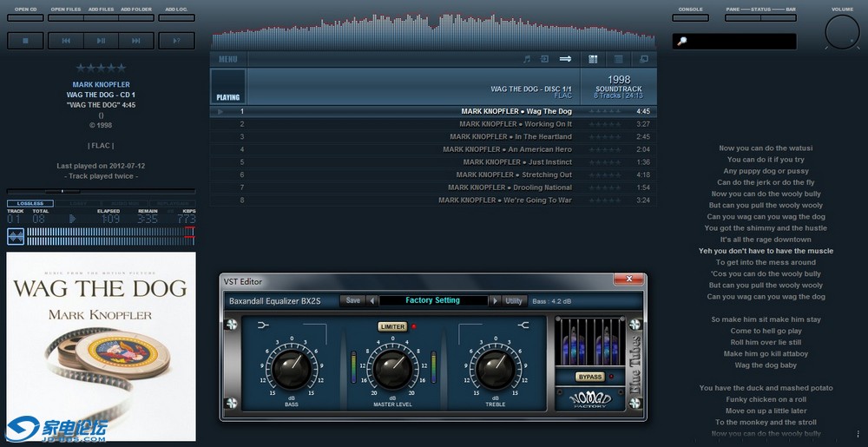Click the ADD FILES button
The image size is (868, 447).
101,17
